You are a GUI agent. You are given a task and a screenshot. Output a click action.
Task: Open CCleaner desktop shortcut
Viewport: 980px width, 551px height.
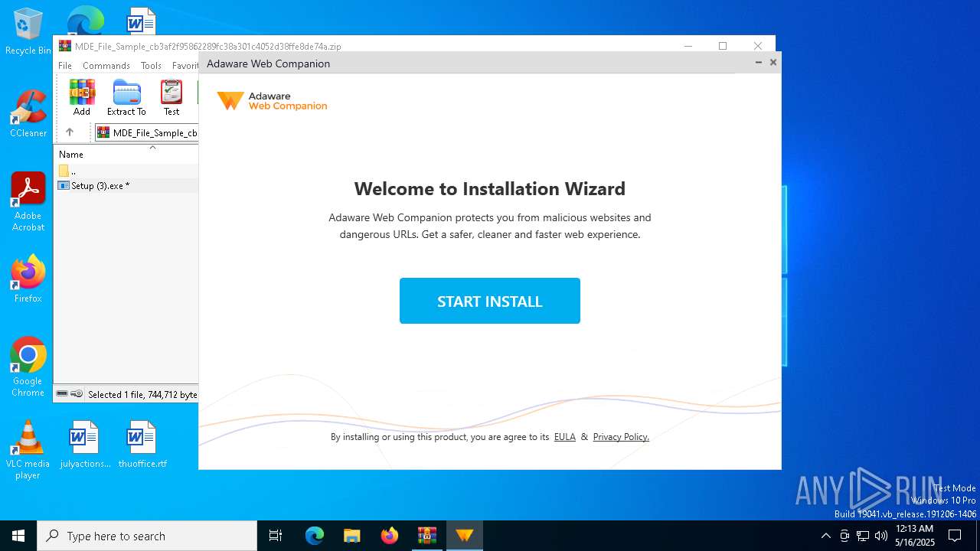click(28, 114)
